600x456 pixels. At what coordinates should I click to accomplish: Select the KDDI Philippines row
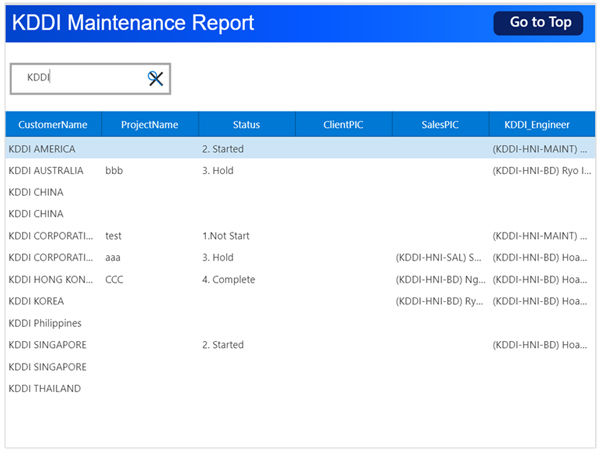[x=300, y=323]
